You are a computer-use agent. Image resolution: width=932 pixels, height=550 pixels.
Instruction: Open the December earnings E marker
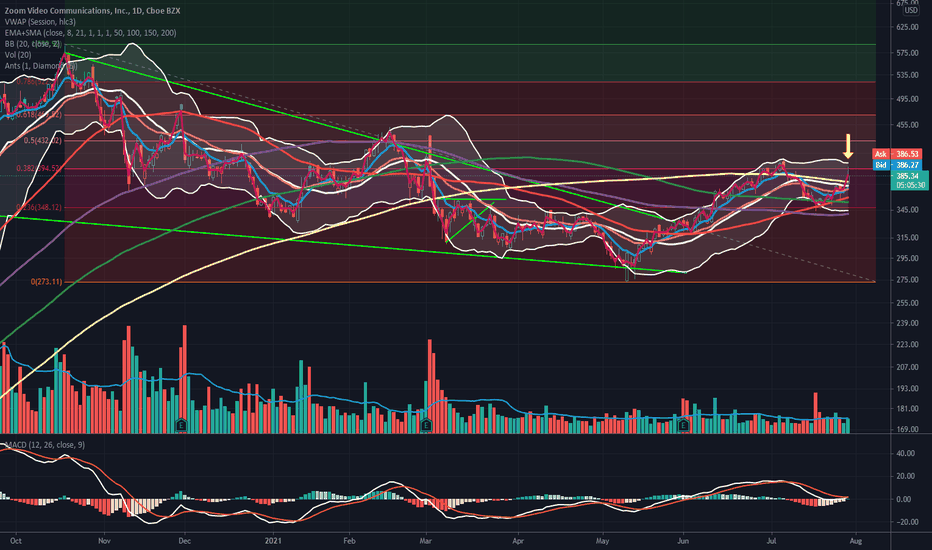(181, 425)
